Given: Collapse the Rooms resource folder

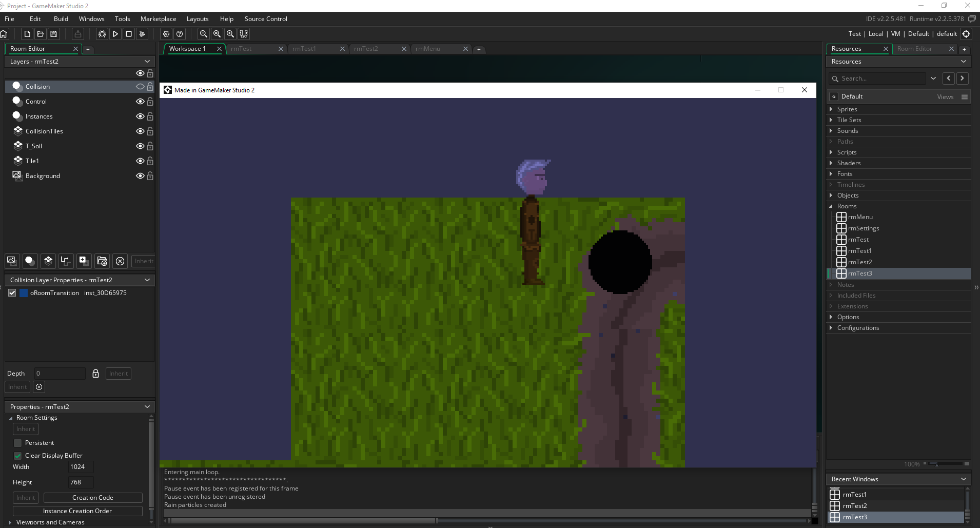Looking at the screenshot, I should click(x=831, y=206).
